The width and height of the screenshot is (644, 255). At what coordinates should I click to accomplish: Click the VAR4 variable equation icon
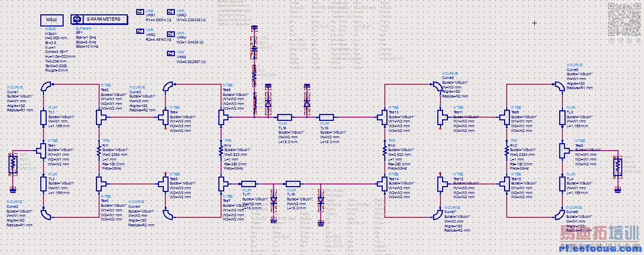[171, 33]
